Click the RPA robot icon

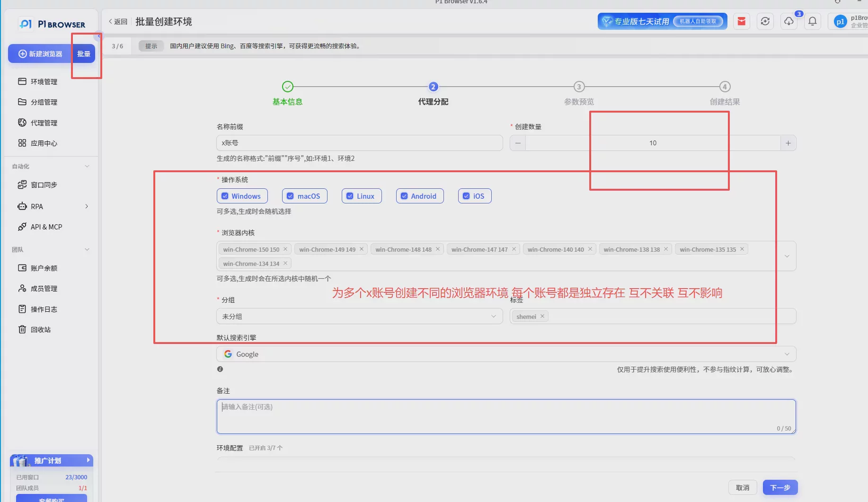[22, 206]
